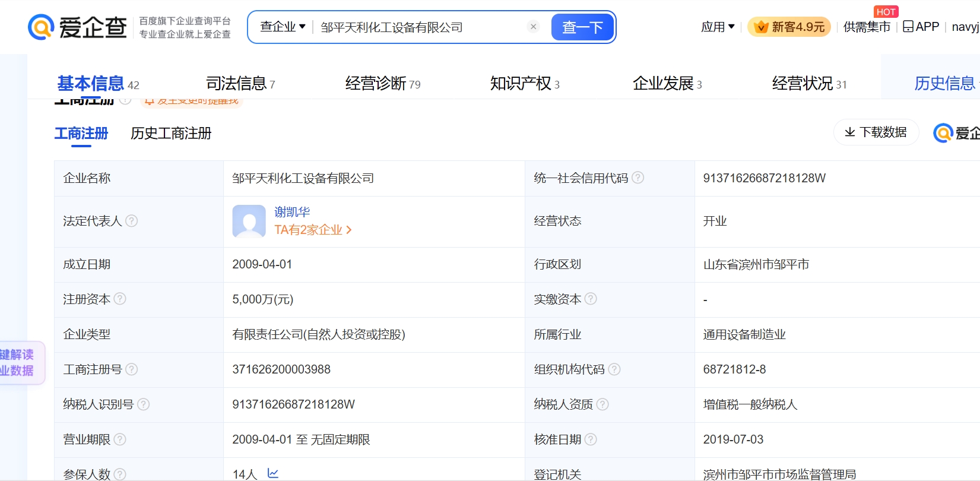
Task: Click the company name search field
Action: (x=418, y=27)
